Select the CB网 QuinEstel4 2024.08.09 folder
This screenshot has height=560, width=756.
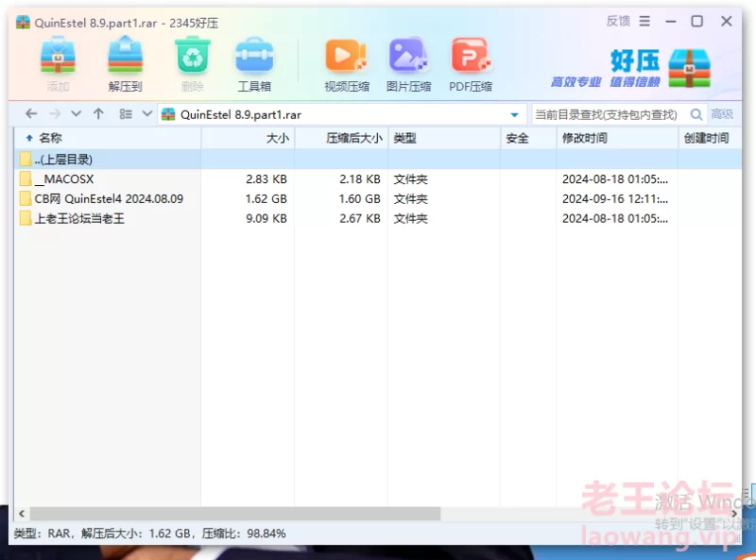tap(379, 199)
